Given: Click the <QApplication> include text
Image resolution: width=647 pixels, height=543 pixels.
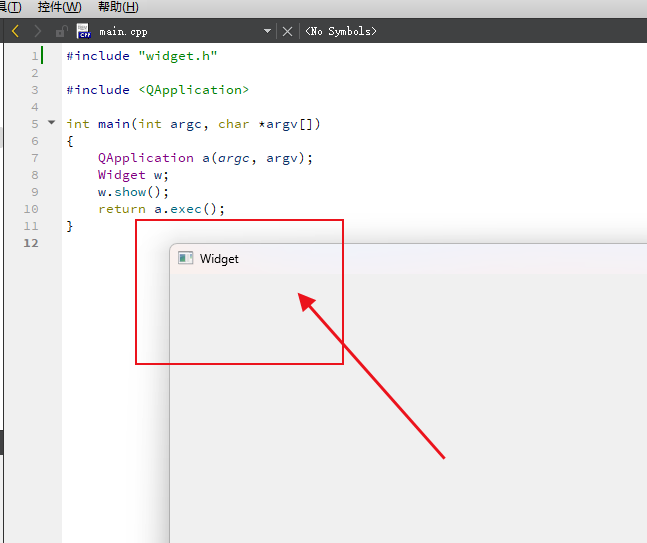Looking at the screenshot, I should coord(194,90).
